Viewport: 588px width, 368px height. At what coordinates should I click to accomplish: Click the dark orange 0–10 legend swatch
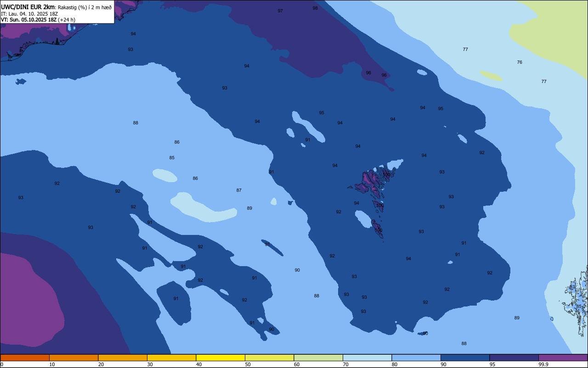click(x=25, y=357)
